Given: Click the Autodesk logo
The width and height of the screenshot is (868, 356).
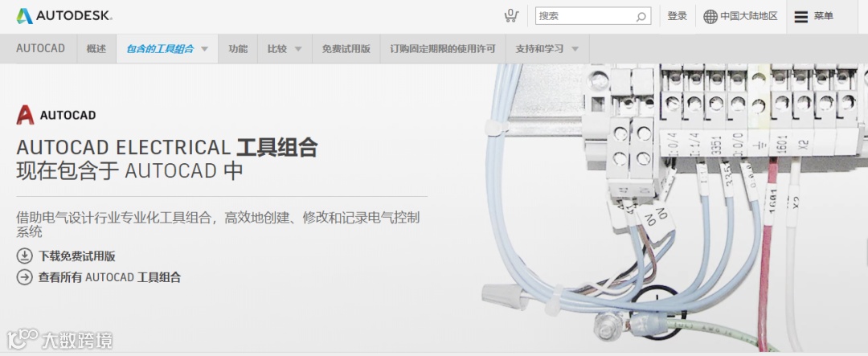Looking at the screenshot, I should click(63, 16).
